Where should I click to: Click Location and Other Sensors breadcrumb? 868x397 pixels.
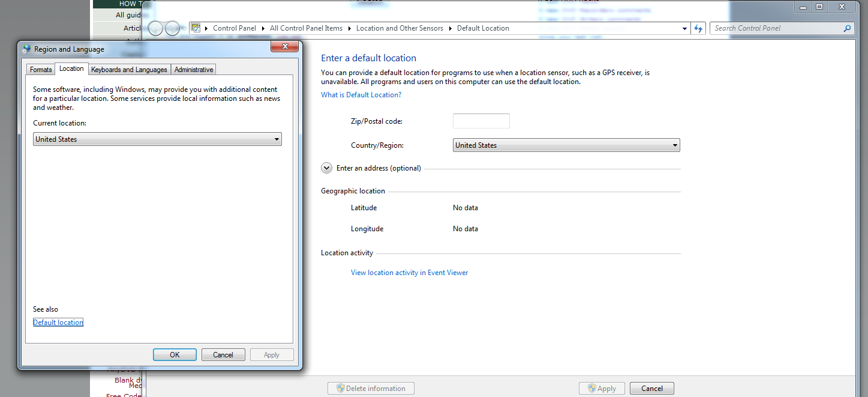tap(400, 28)
